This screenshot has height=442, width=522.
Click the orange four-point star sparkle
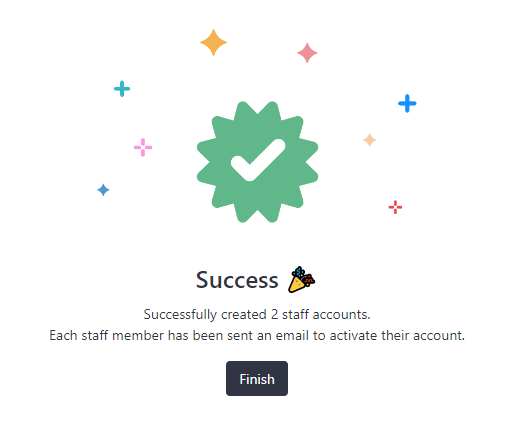pos(213,42)
